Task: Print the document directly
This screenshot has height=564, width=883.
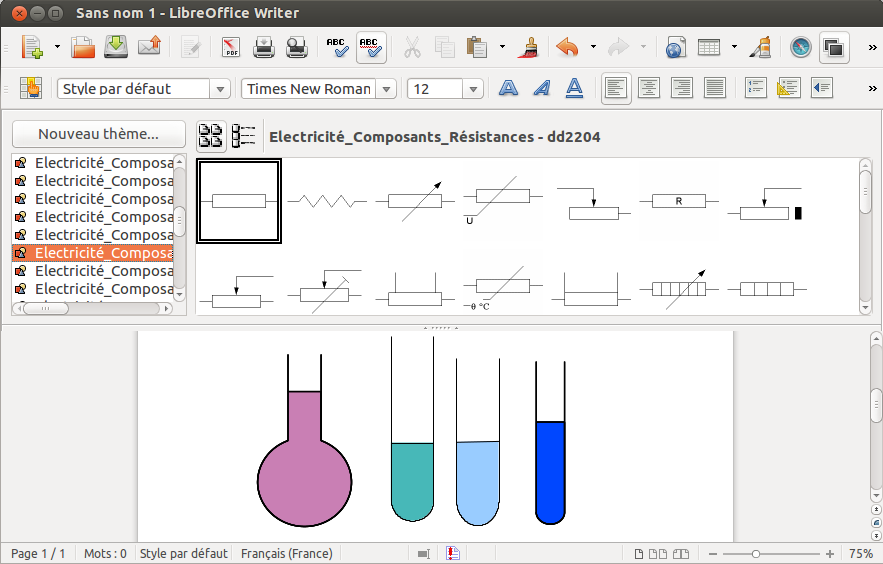Action: (x=264, y=47)
